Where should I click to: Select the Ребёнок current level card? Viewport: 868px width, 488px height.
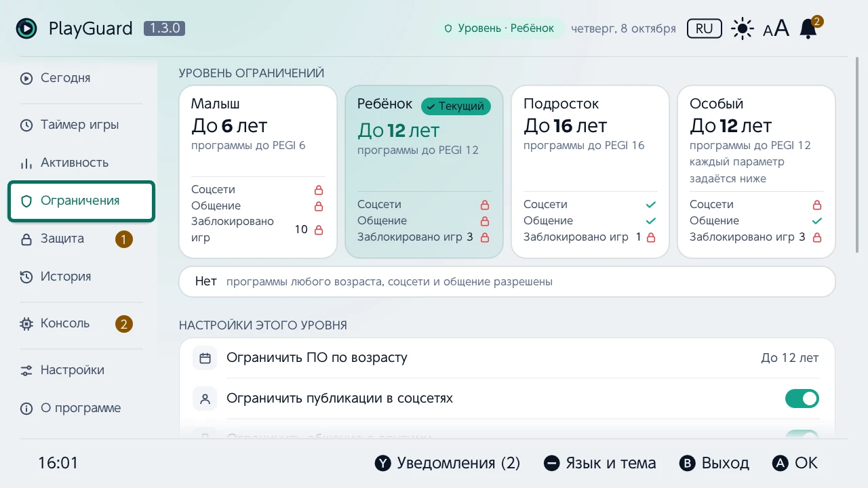pos(424,171)
